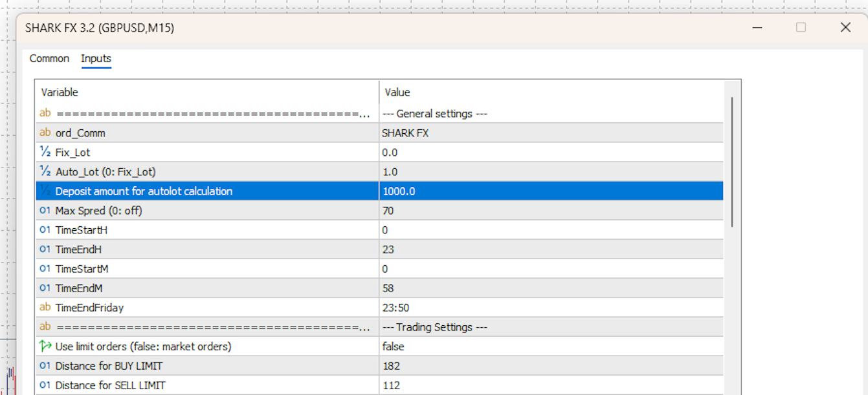The height and width of the screenshot is (395, 868).
Task: Maximize the SHARK FX dialog window
Action: click(x=801, y=27)
